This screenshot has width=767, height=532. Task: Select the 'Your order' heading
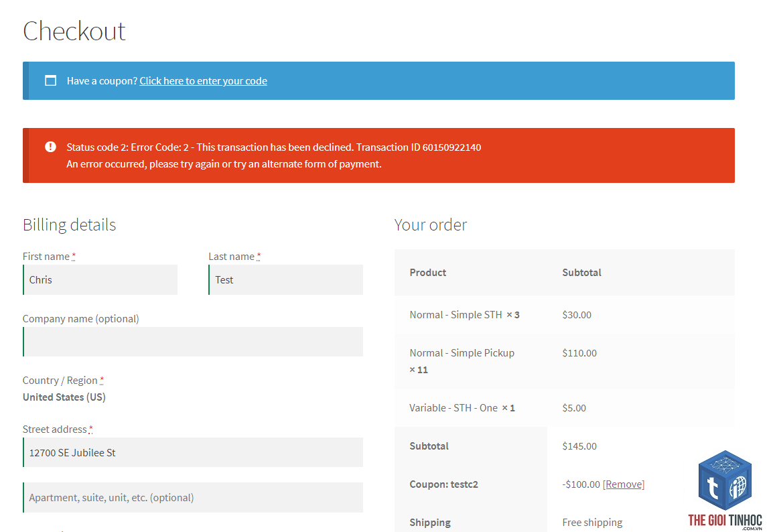(x=431, y=224)
